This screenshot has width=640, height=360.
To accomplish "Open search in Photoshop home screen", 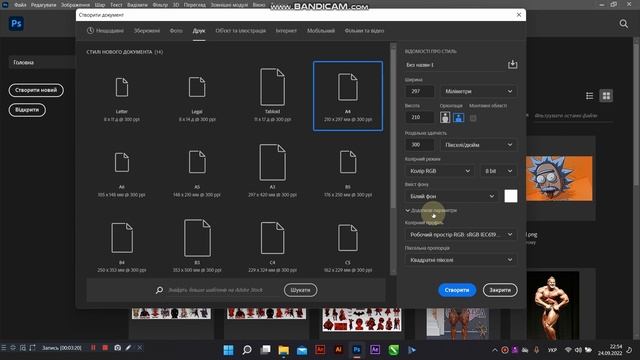I will pyautogui.click(x=624, y=24).
